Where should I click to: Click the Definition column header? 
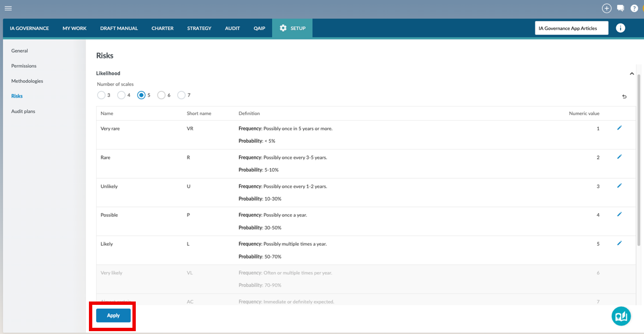pyautogui.click(x=249, y=114)
